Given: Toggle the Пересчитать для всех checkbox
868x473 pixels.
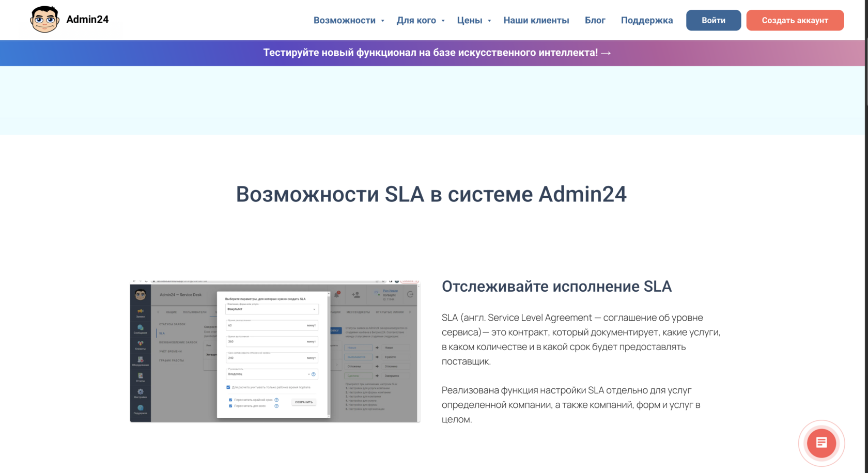Looking at the screenshot, I should (230, 406).
